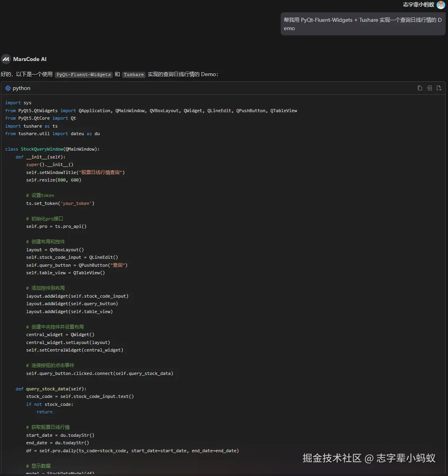
Task: Click the class StockQueryWindow definition line
Action: [52, 149]
